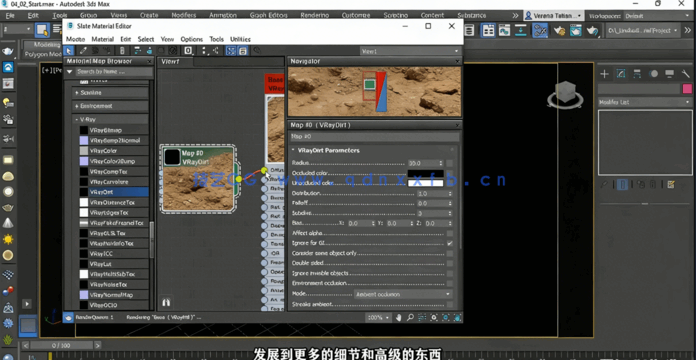Open the Options menu in Slate Material Editor

point(192,39)
